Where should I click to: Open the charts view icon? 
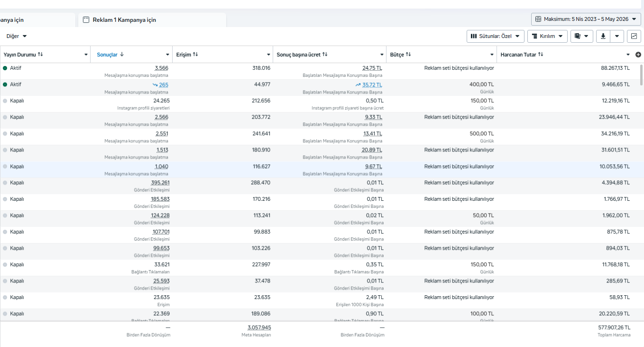(634, 36)
